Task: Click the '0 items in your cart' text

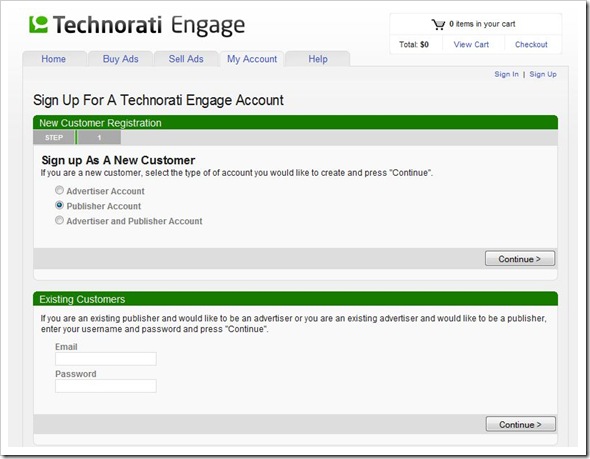Action: coord(482,24)
